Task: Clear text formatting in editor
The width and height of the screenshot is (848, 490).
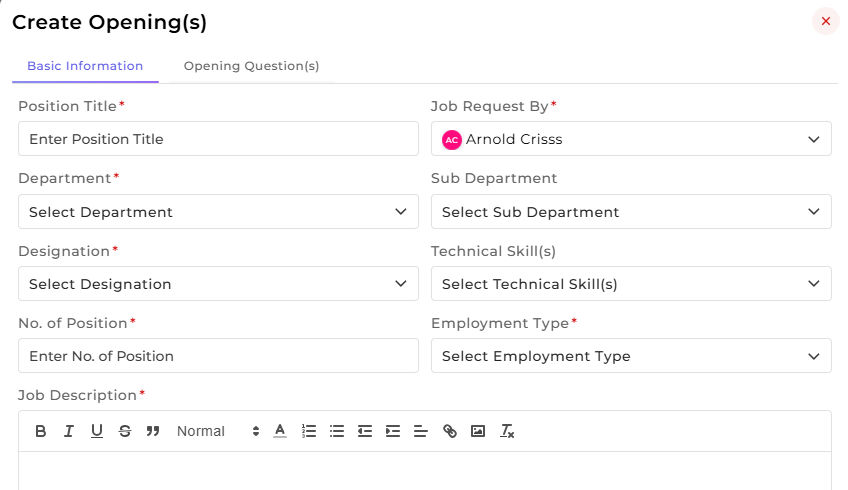Action: [x=507, y=431]
